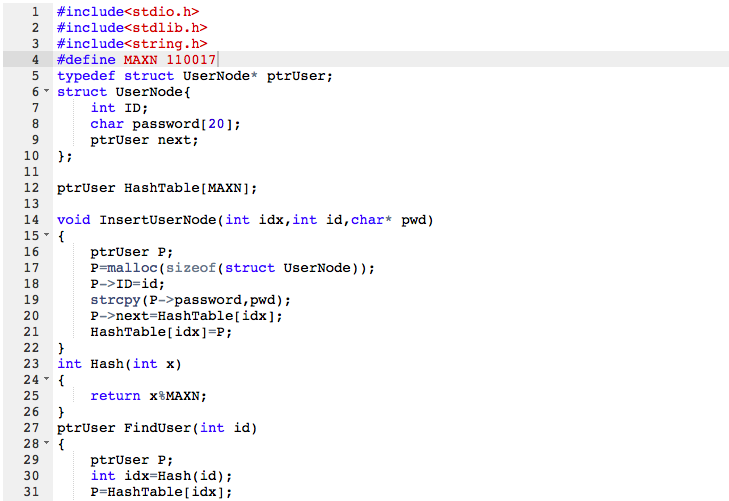Collapse the FindUser body fold arrow at line 28
Screen dimensions: 729x501
(x=46, y=443)
